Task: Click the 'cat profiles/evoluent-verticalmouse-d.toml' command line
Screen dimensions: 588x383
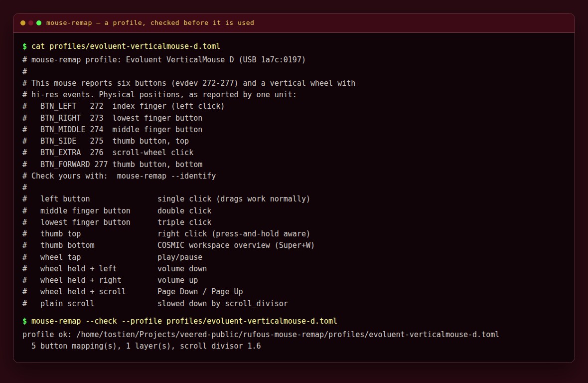Action: tap(121, 46)
